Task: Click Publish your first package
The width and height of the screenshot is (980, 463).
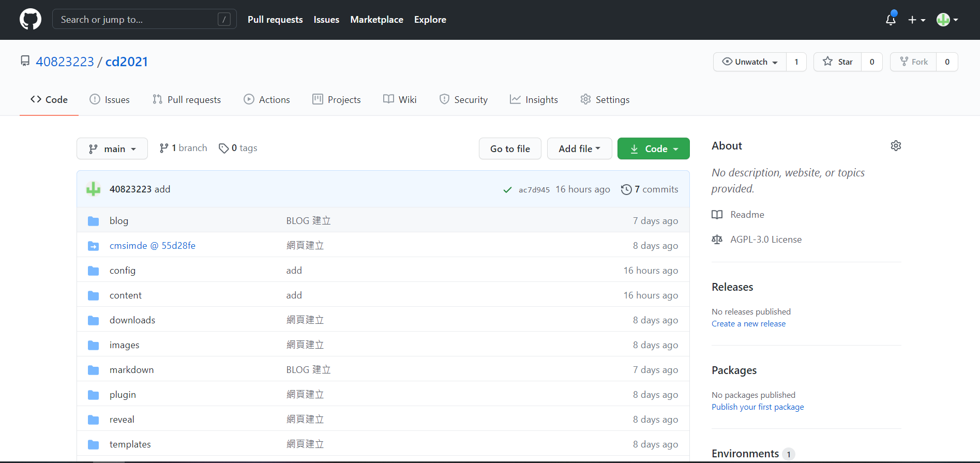Action: click(x=758, y=407)
